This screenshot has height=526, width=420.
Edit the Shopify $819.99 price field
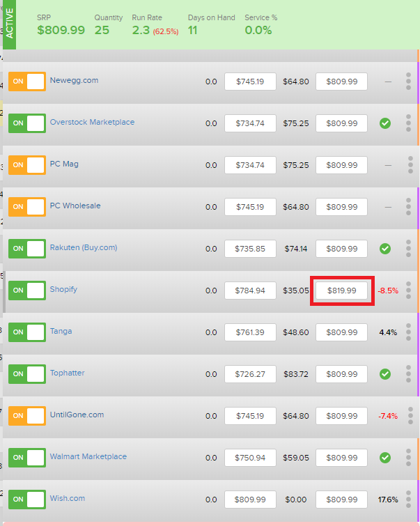pyautogui.click(x=341, y=291)
